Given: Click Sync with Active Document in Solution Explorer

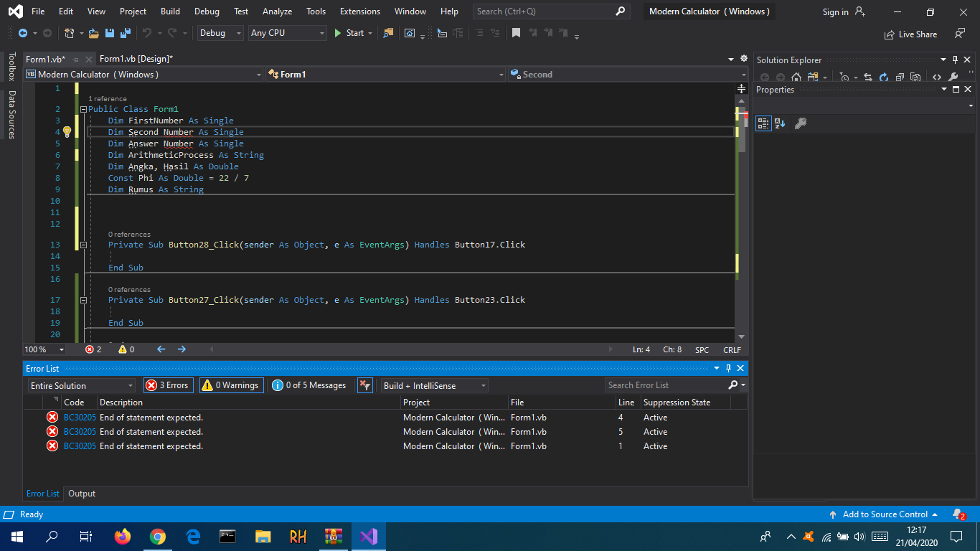Looking at the screenshot, I should [867, 77].
